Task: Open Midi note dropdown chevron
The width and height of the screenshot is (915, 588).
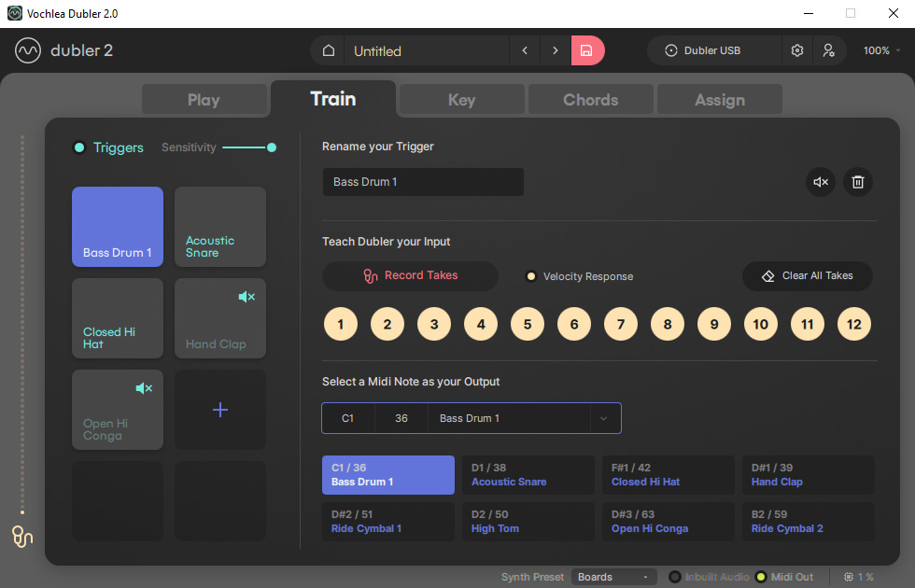Action: coord(604,418)
